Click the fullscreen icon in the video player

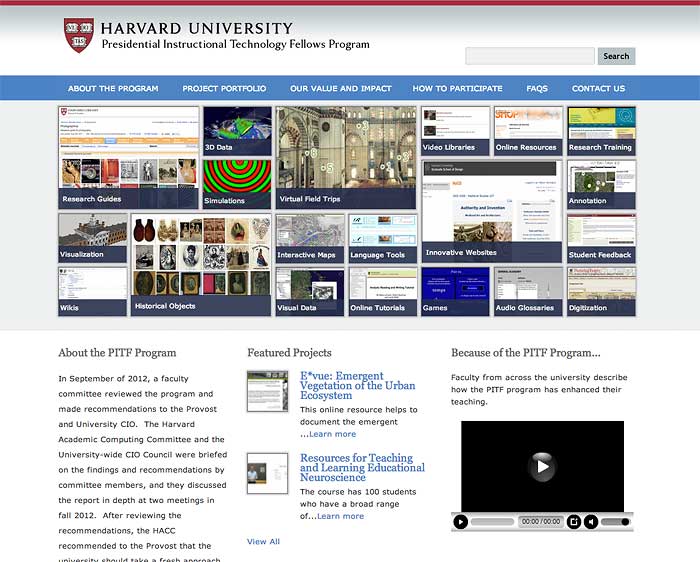[x=574, y=521]
